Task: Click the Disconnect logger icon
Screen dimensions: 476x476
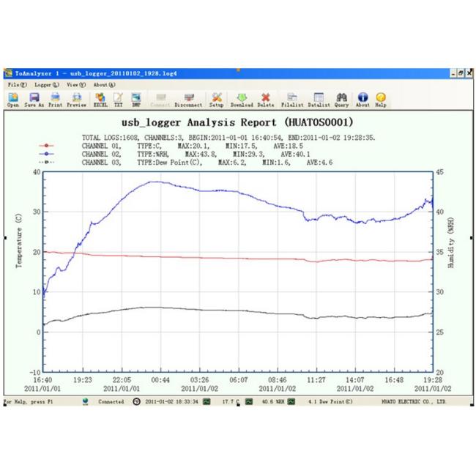Action: [x=189, y=98]
